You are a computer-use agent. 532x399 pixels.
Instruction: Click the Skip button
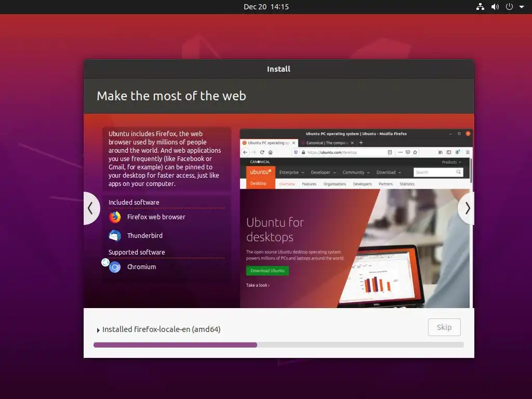pyautogui.click(x=444, y=327)
